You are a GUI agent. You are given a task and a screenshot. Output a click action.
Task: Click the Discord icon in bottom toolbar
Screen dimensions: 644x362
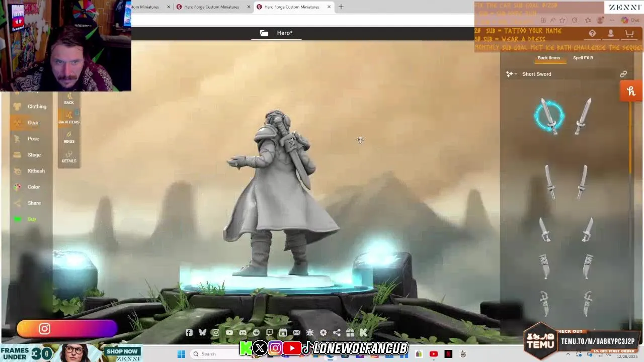243,332
